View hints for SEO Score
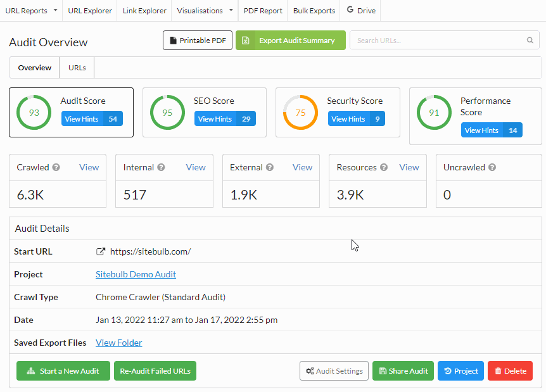 [x=225, y=118]
